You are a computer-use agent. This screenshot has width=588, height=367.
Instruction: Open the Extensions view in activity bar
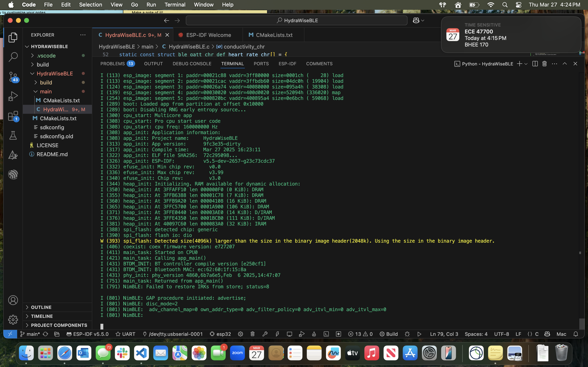coord(13,116)
